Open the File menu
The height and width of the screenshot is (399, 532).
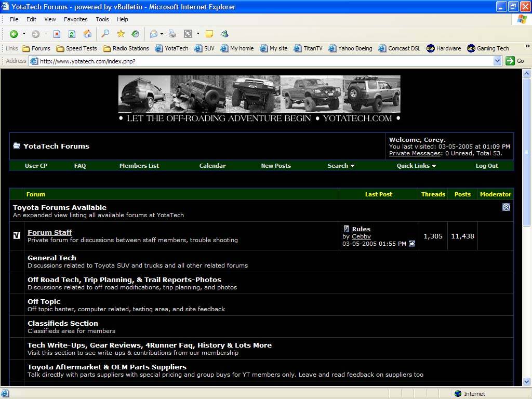tap(14, 19)
